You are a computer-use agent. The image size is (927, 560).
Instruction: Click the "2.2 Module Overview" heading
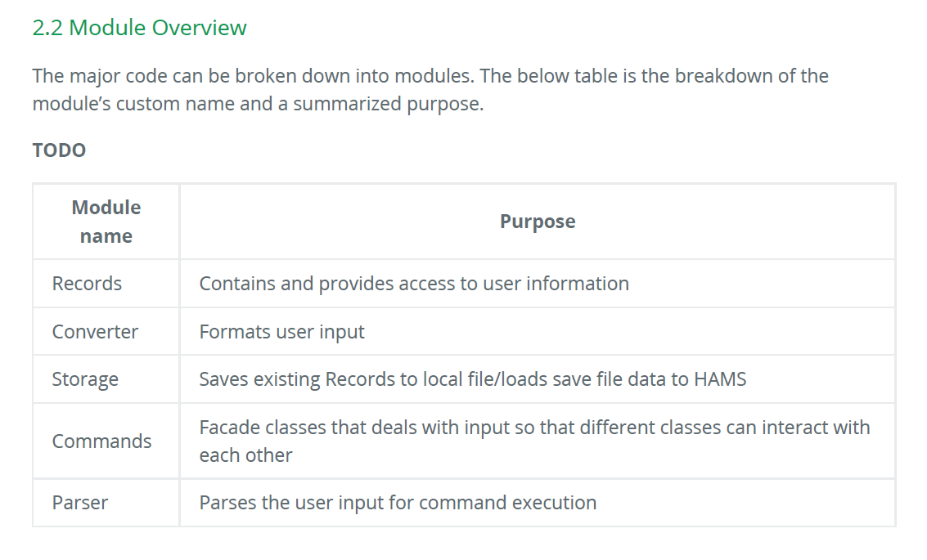(x=139, y=28)
